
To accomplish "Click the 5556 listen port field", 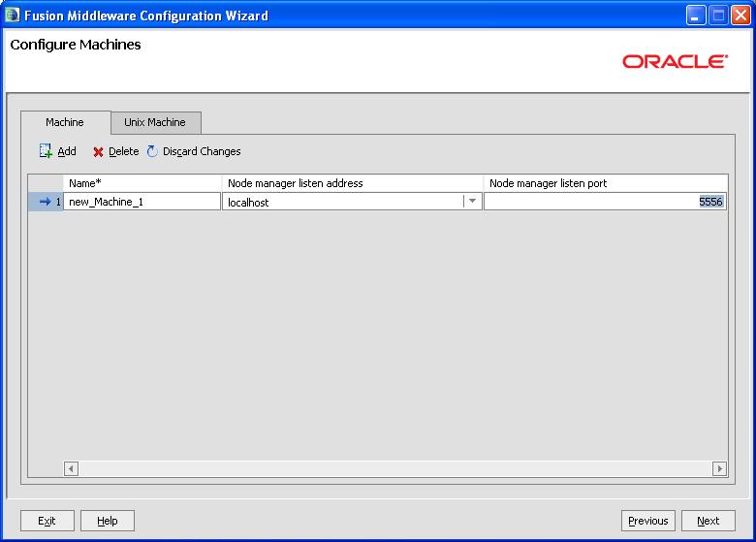I will pyautogui.click(x=605, y=202).
